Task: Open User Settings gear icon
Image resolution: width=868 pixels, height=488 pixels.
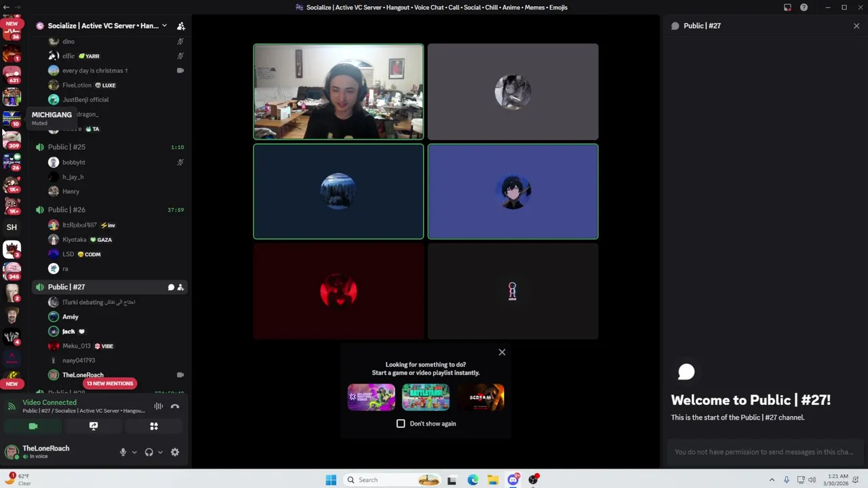Action: [175, 452]
